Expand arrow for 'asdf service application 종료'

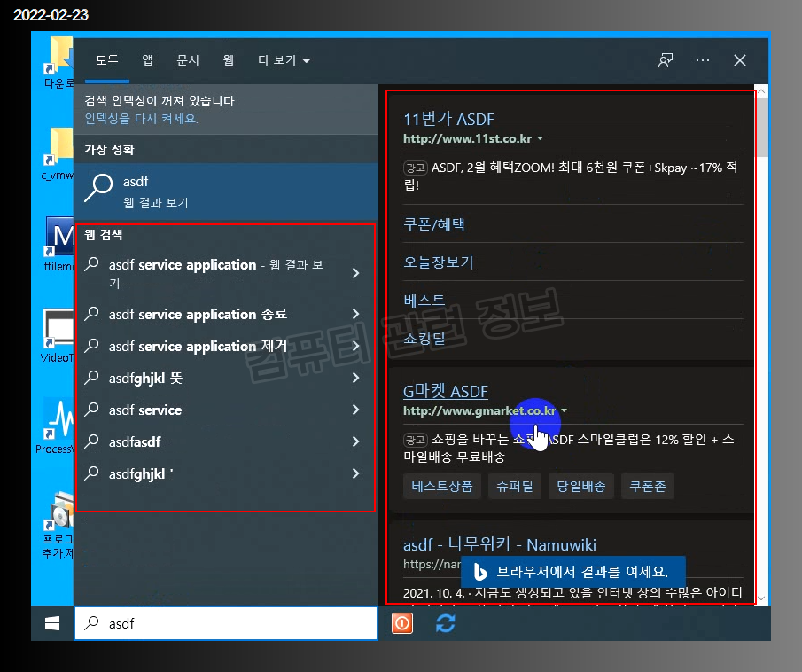(356, 314)
